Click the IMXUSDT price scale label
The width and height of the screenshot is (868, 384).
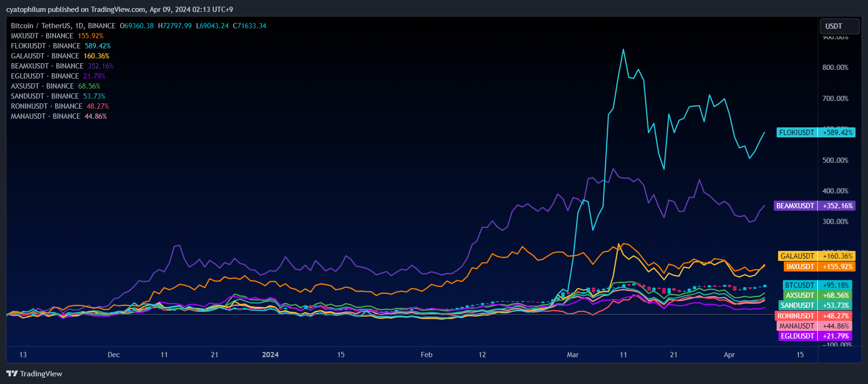(x=801, y=267)
